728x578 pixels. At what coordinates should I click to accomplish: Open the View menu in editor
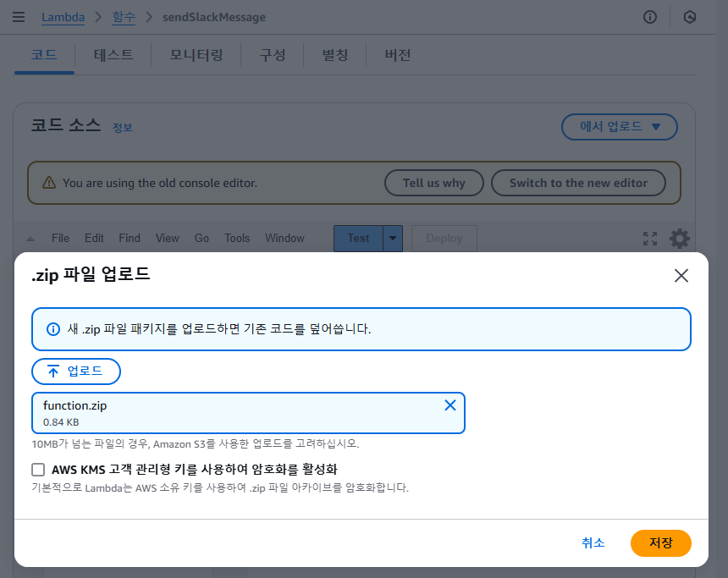[167, 238]
